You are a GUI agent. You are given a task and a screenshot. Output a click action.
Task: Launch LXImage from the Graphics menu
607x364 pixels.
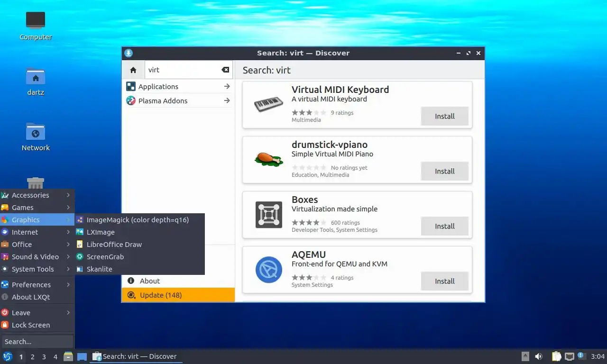coord(140,232)
